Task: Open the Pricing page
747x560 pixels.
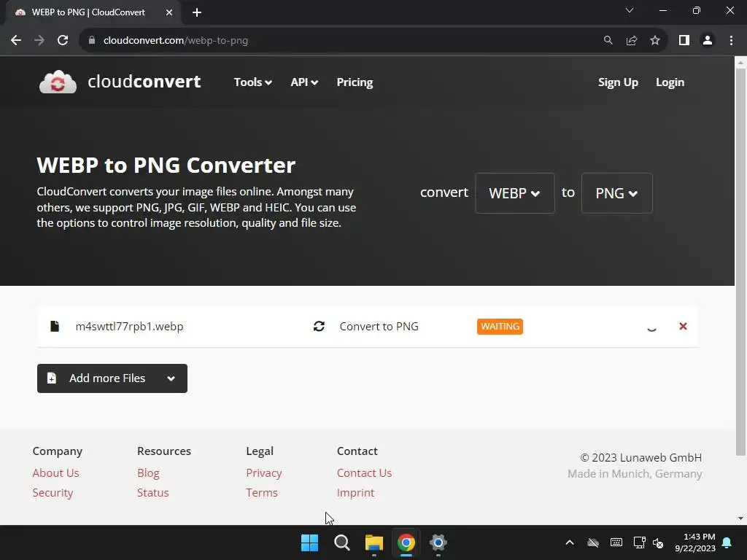Action: tap(355, 82)
